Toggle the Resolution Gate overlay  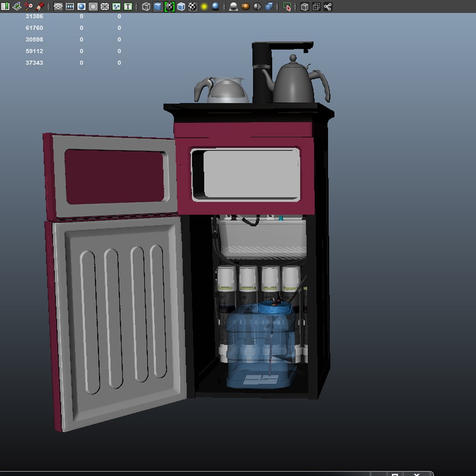coord(82,6)
